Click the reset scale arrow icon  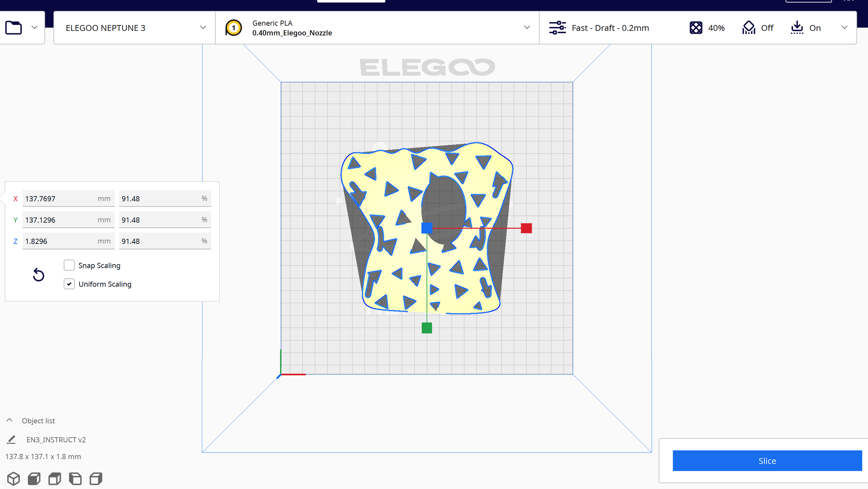[38, 275]
